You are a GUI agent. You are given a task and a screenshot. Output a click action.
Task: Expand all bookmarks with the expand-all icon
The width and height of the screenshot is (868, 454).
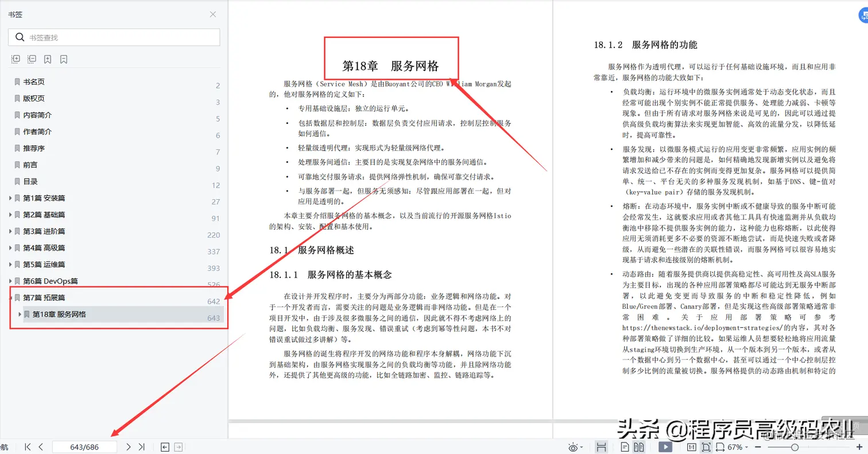(15, 59)
